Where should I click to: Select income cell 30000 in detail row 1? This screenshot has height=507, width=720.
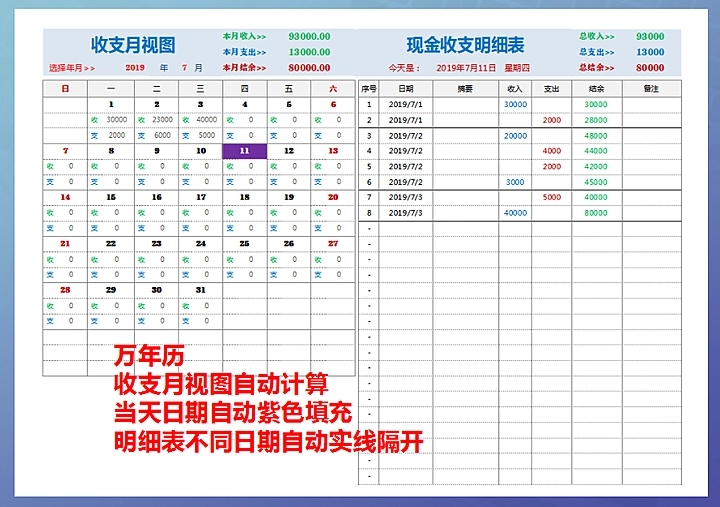(x=515, y=104)
